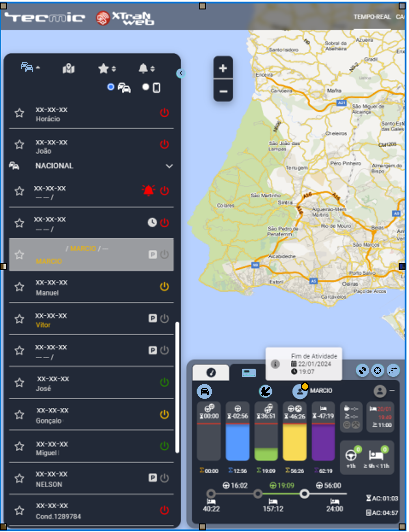Click the car icon in details panel
The height and width of the screenshot is (532, 409).
(204, 391)
